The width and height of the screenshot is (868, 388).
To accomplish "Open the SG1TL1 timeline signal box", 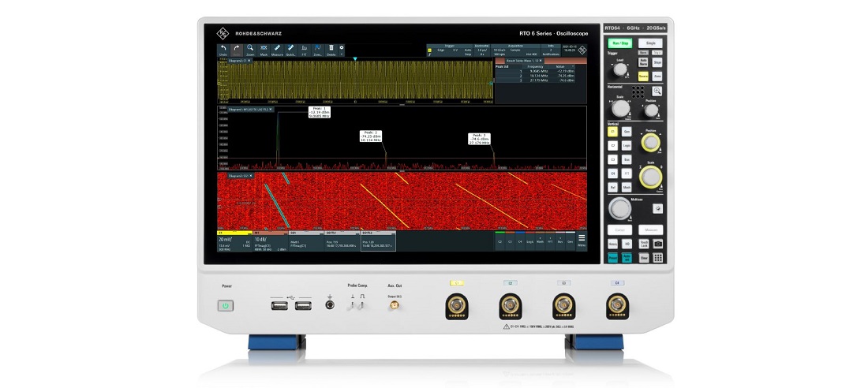I will click(342, 242).
